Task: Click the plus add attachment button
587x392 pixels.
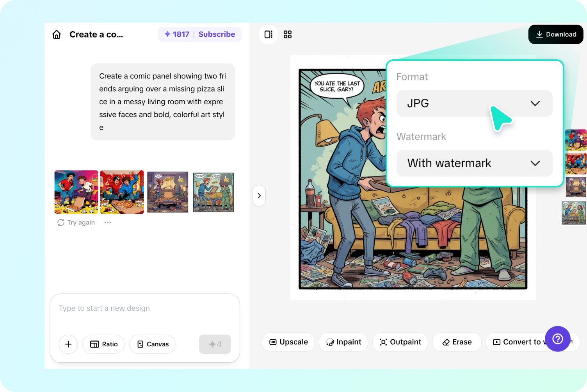Action: click(x=68, y=344)
